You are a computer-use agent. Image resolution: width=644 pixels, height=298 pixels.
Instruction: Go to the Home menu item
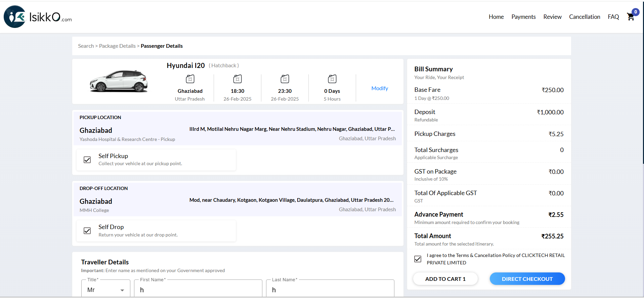(496, 17)
